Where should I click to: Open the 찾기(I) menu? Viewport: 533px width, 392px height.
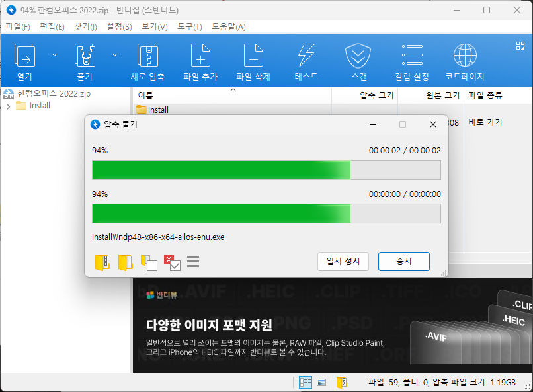coord(85,27)
